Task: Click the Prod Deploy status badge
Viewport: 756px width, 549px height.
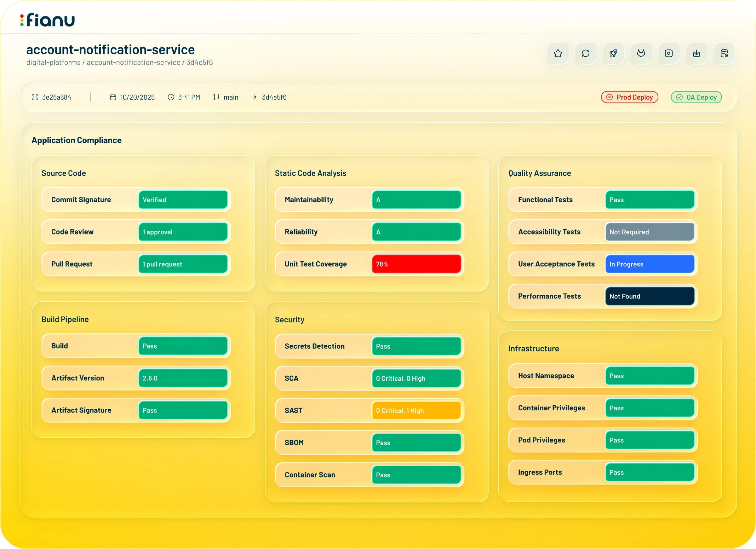Action: tap(629, 97)
